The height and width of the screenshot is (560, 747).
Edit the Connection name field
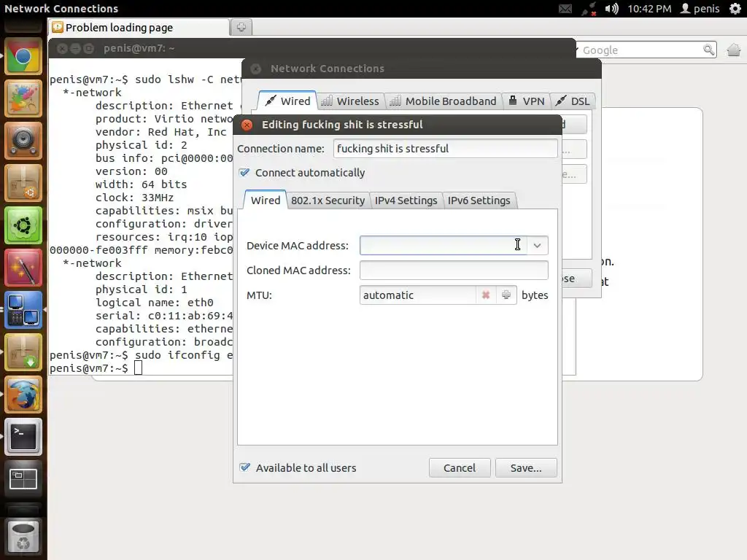(446, 149)
